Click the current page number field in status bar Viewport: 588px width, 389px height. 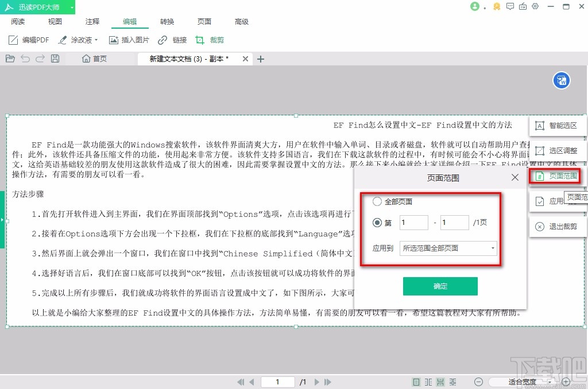[277, 382]
